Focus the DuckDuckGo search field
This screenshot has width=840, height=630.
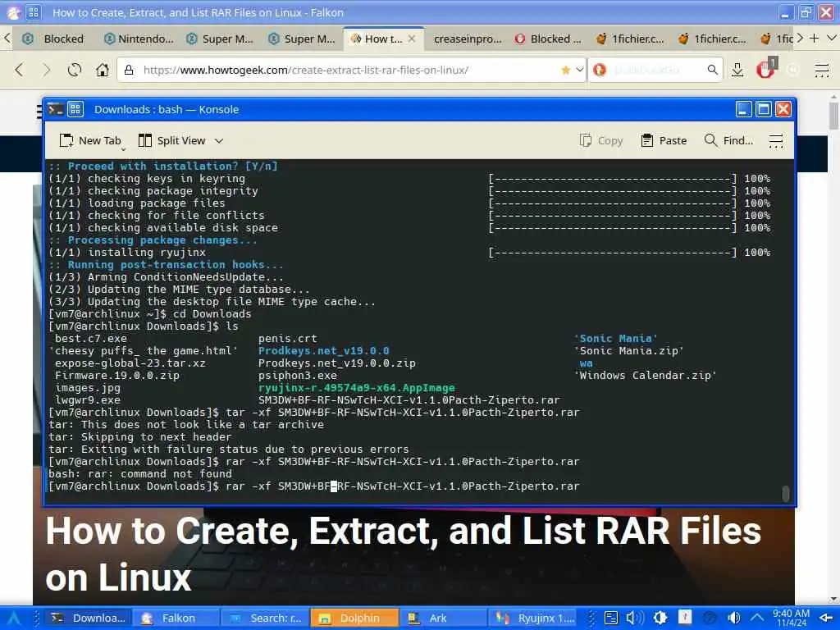[657, 70]
